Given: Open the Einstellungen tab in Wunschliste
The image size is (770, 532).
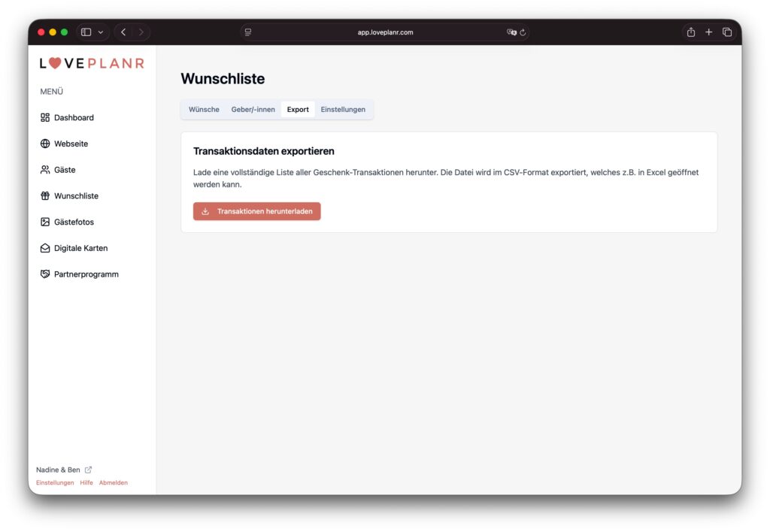Looking at the screenshot, I should pyautogui.click(x=343, y=110).
